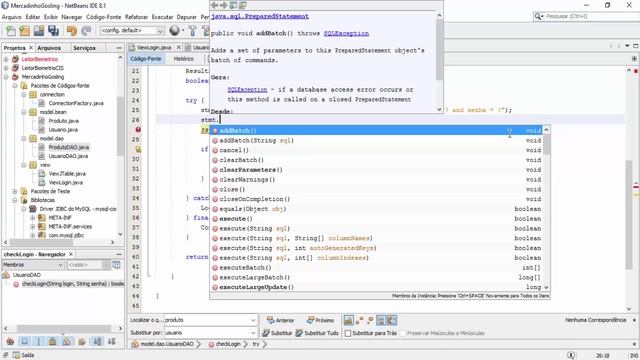Click the Projects panel horizontal scrollbar

(59, 242)
